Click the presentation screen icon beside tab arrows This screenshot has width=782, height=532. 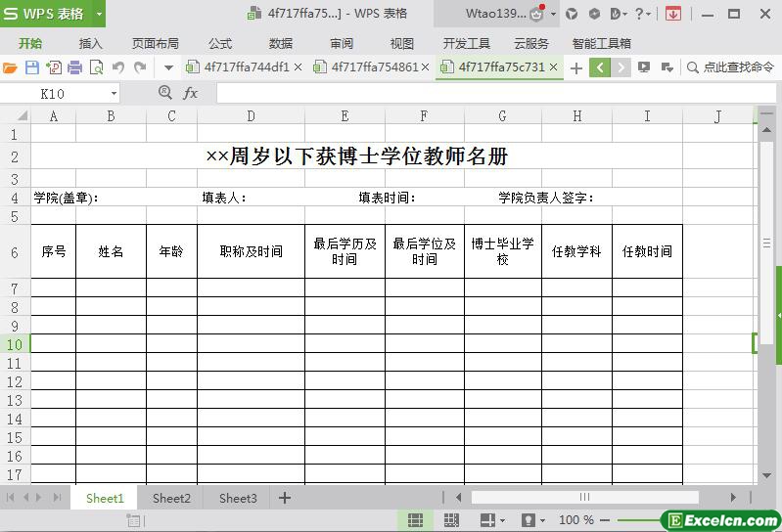point(644,67)
